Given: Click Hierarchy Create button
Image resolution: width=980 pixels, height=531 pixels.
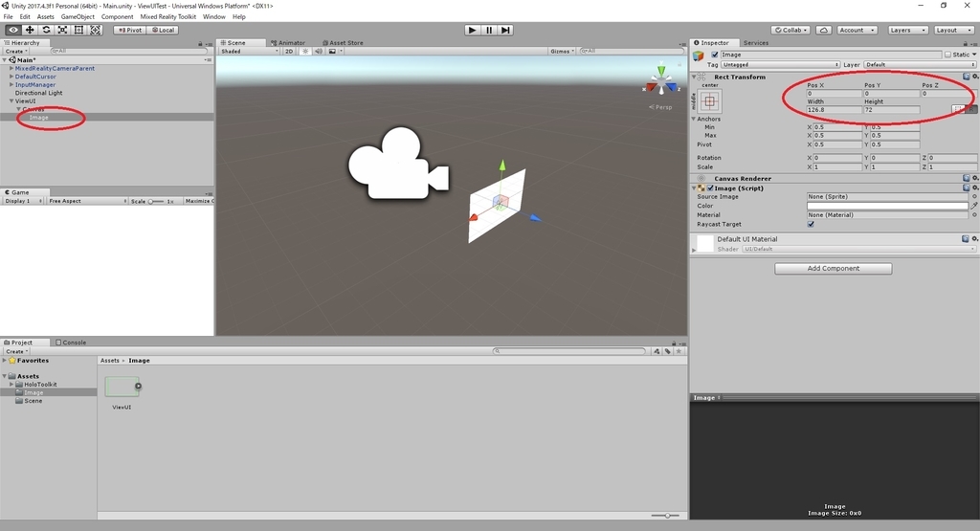Looking at the screenshot, I should click(14, 52).
